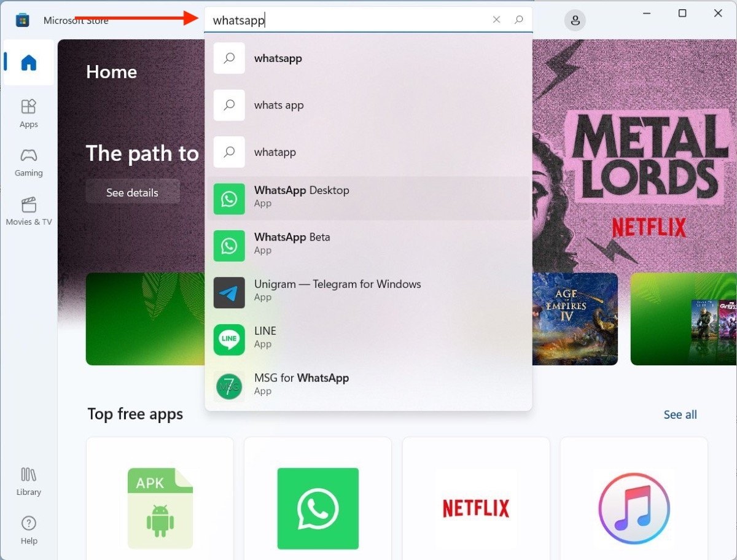Open the iTunes card in Top free apps
The image size is (737, 560).
click(634, 498)
